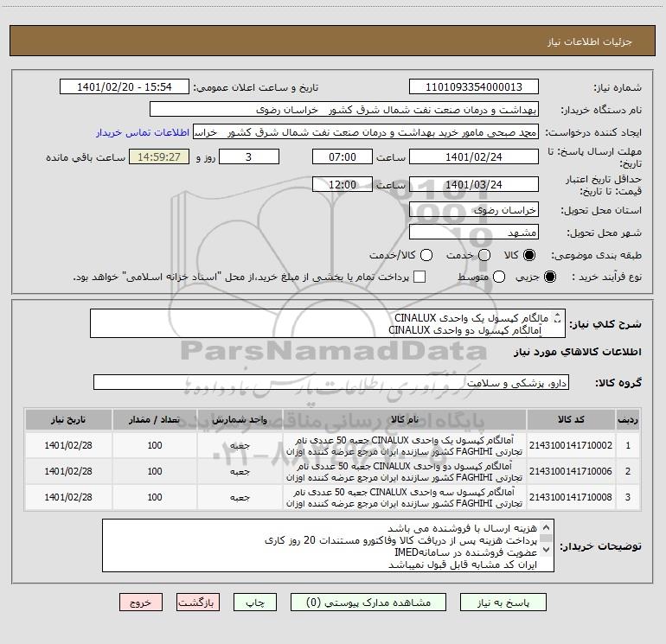Click the اطلاعات کالاهای مورد نیاز heading
Image resolution: width=666 pixels, height=644 pixels.
coord(578,352)
